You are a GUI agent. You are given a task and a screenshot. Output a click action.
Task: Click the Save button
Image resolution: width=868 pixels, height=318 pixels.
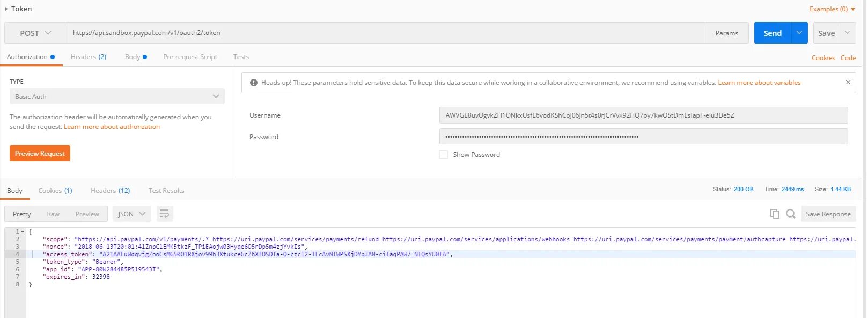pyautogui.click(x=827, y=33)
